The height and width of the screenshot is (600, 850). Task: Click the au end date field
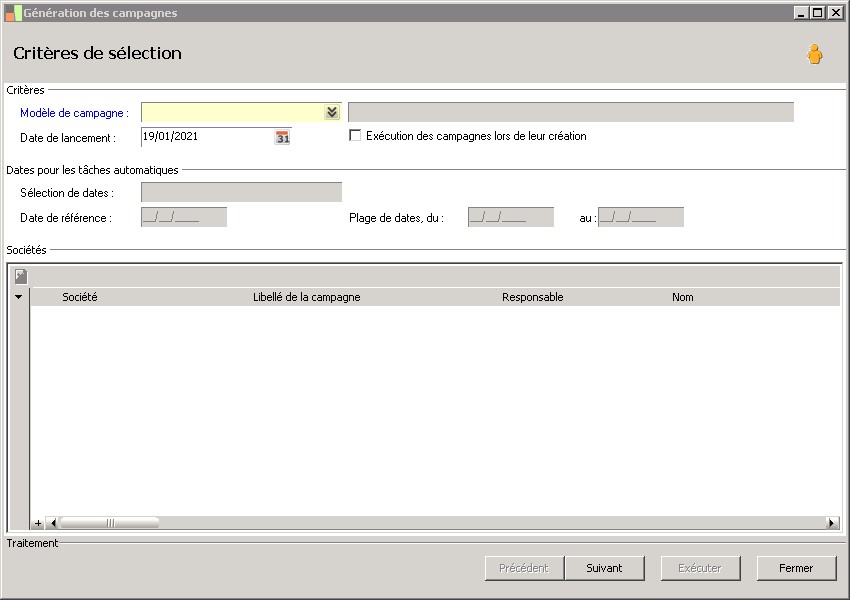tap(641, 217)
